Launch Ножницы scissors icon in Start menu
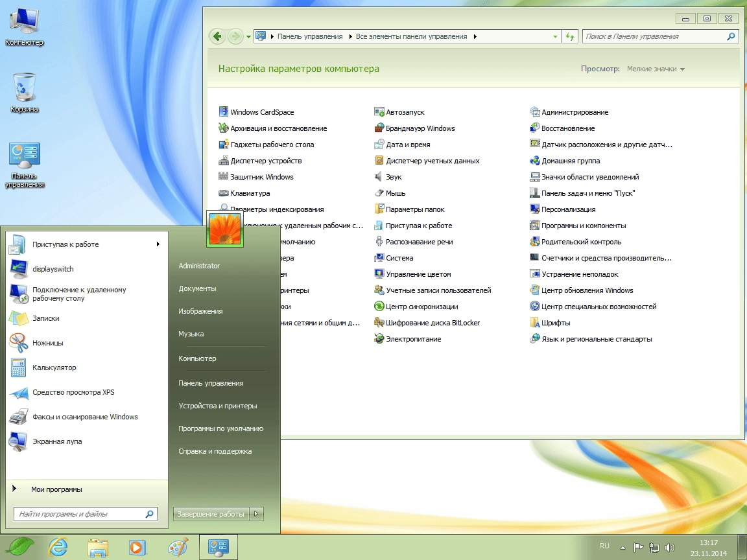This screenshot has height=560, width=747. (19, 342)
